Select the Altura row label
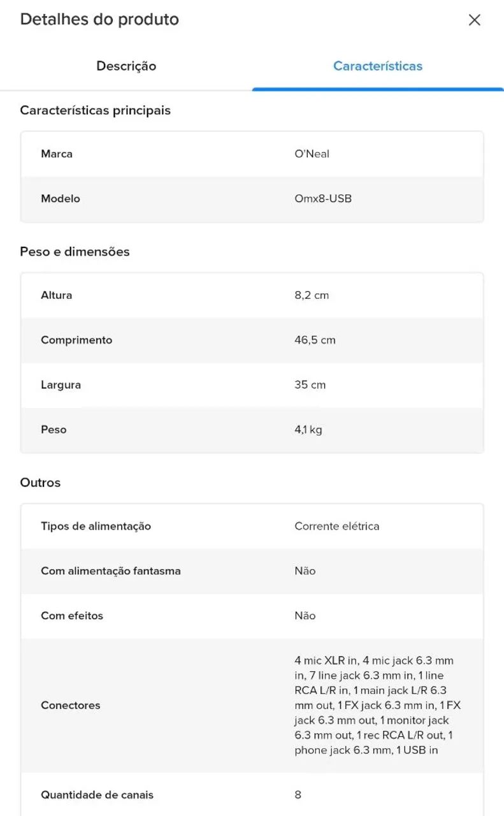Viewport: 504px width, 816px height. (x=57, y=295)
